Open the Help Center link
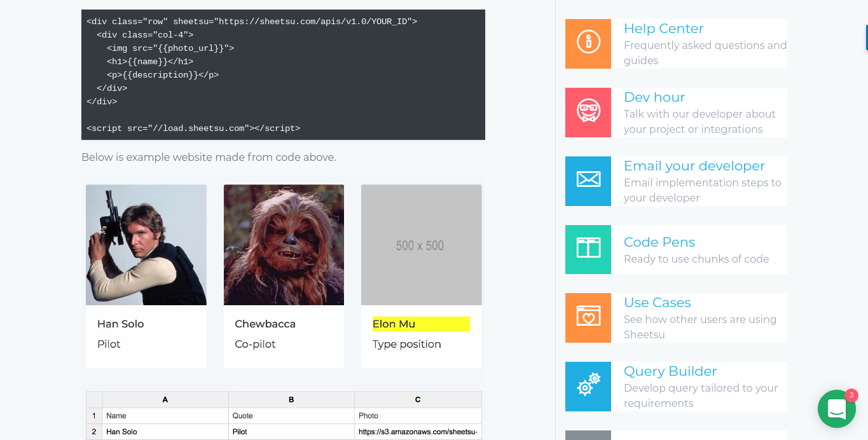The width and height of the screenshot is (868, 440). point(663,29)
